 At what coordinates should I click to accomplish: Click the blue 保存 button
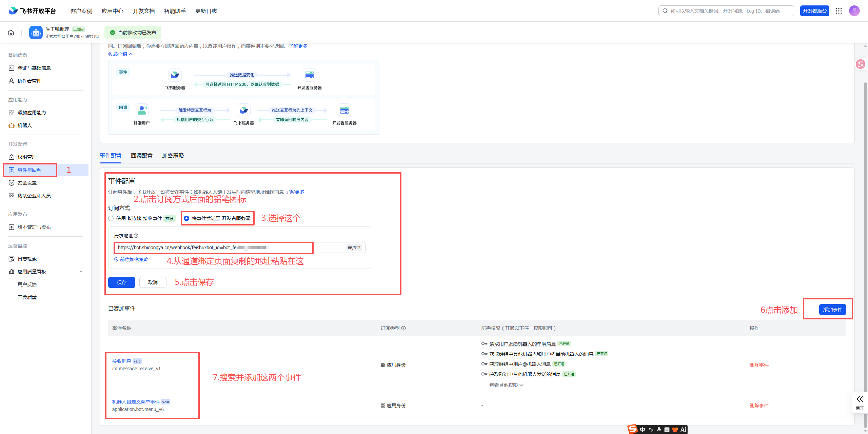tap(122, 282)
